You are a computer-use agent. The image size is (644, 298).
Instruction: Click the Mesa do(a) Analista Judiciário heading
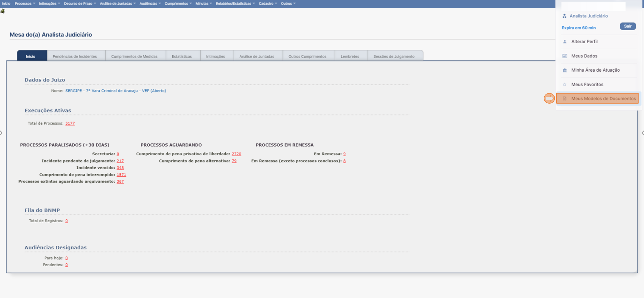51,35
